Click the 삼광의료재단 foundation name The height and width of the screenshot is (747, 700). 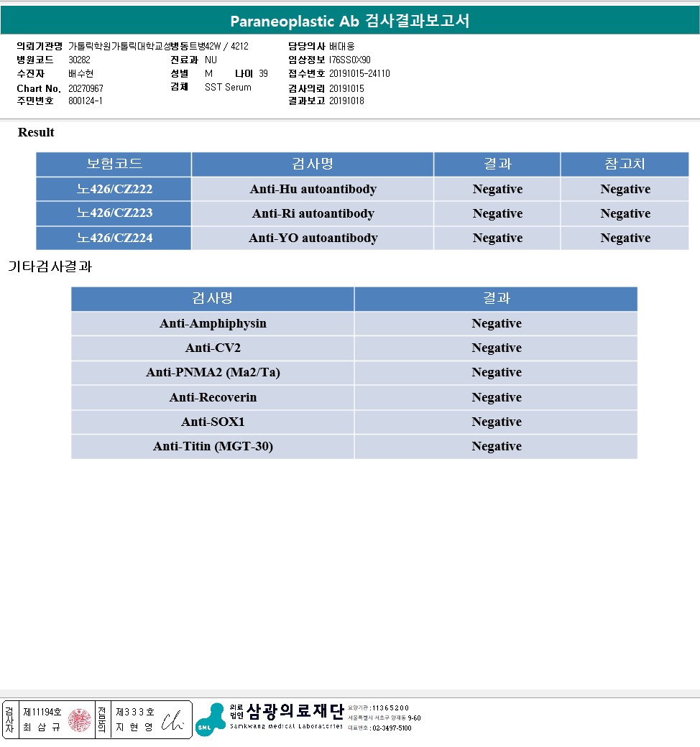295,711
